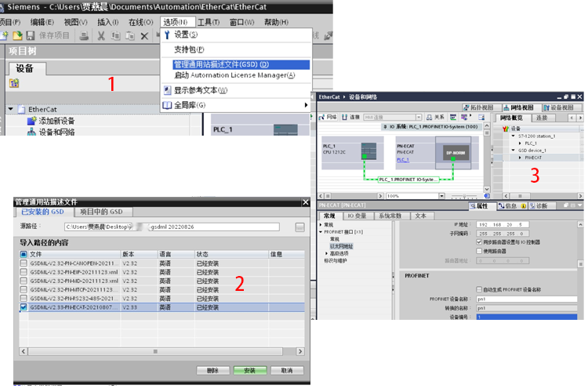Check the GSDML-V2.32-PN-CANOPEN file checkbox
This screenshot has height=392, width=588.
click(x=24, y=263)
